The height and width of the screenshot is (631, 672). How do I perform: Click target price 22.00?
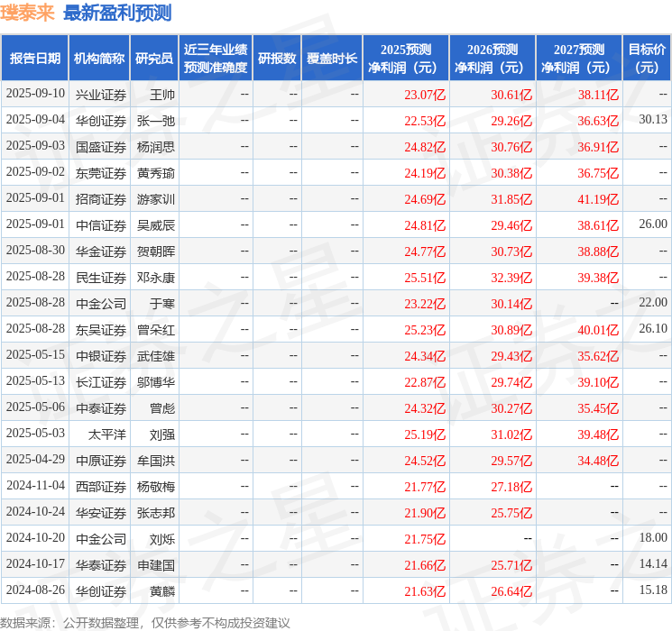click(653, 303)
